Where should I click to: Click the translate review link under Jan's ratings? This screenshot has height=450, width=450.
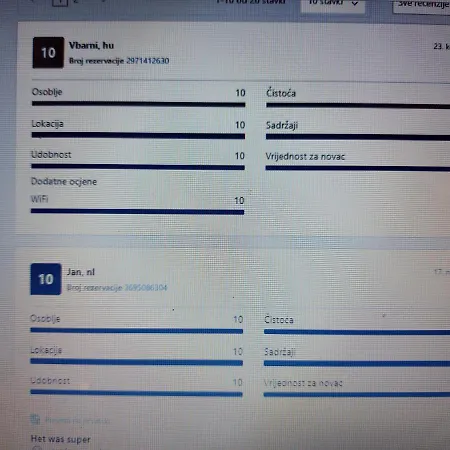point(77,421)
